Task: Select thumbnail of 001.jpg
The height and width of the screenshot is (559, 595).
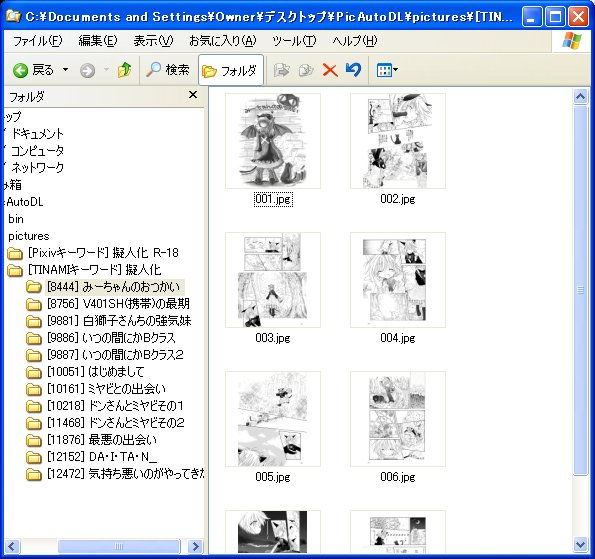Action: tap(273, 141)
